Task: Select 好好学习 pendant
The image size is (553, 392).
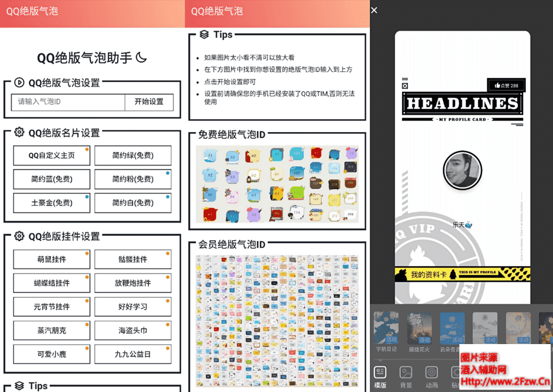Action: (x=133, y=307)
